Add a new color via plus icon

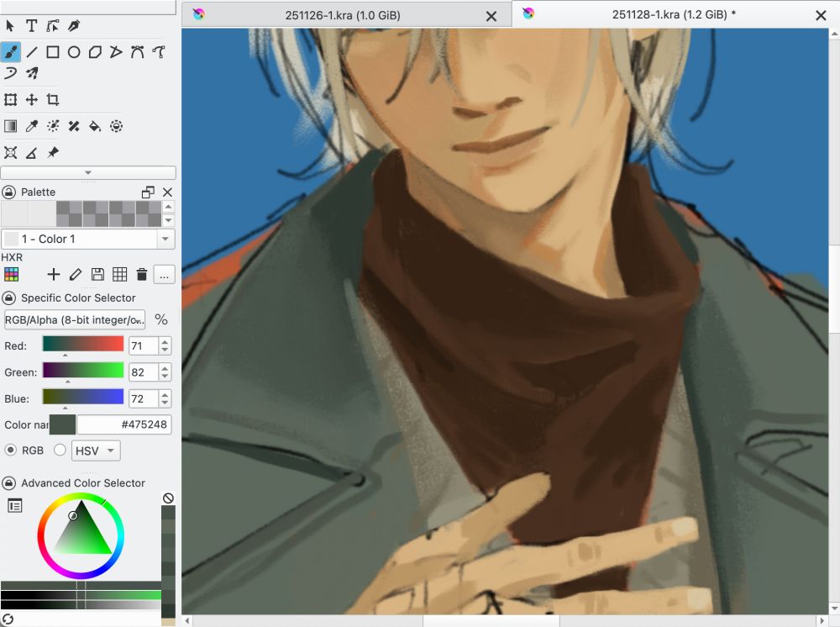(x=53, y=274)
